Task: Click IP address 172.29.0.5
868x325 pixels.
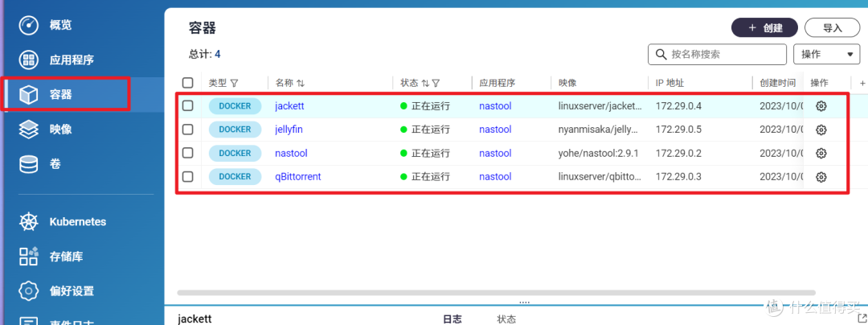Action: [678, 130]
